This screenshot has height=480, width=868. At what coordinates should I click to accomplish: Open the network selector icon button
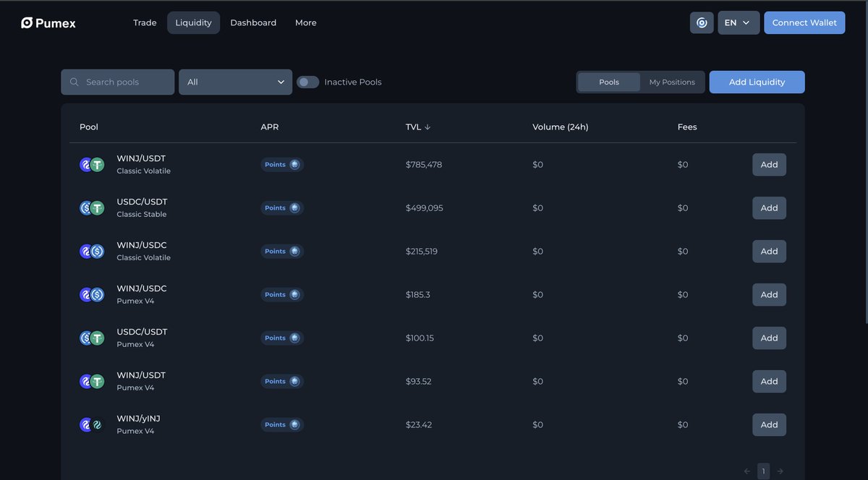pyautogui.click(x=702, y=22)
